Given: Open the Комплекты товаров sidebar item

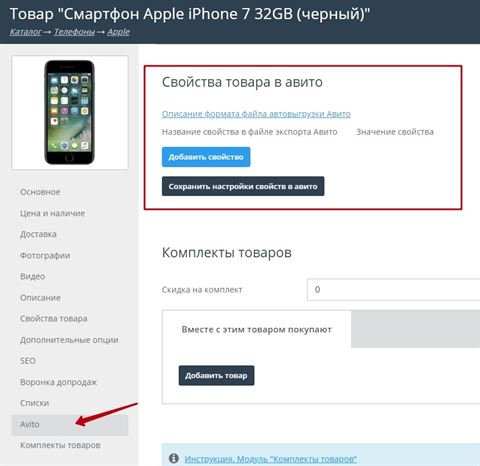Looking at the screenshot, I should tap(60, 445).
